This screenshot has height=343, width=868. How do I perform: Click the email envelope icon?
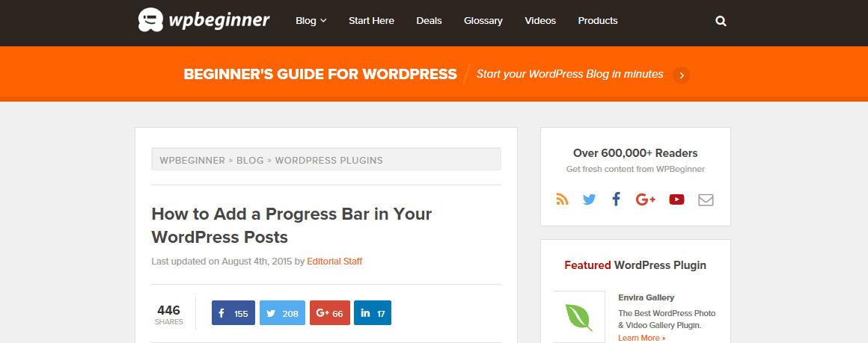point(706,200)
